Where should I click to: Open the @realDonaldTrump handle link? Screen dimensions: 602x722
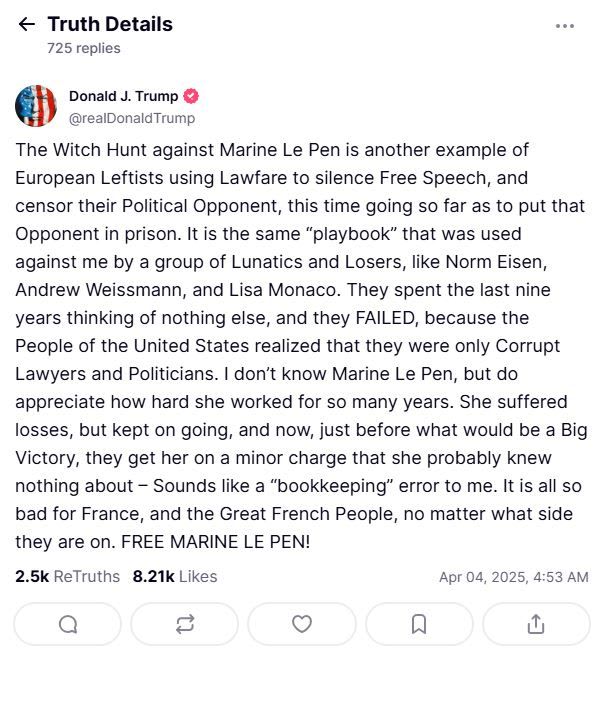[x=131, y=118]
